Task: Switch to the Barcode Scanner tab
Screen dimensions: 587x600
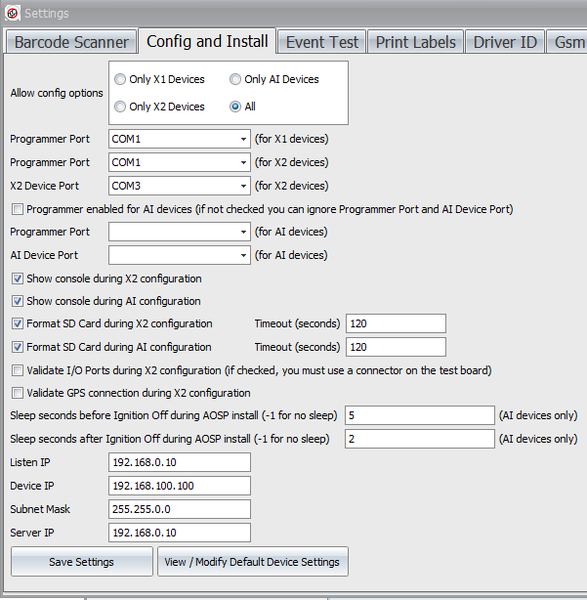Action: point(72,42)
